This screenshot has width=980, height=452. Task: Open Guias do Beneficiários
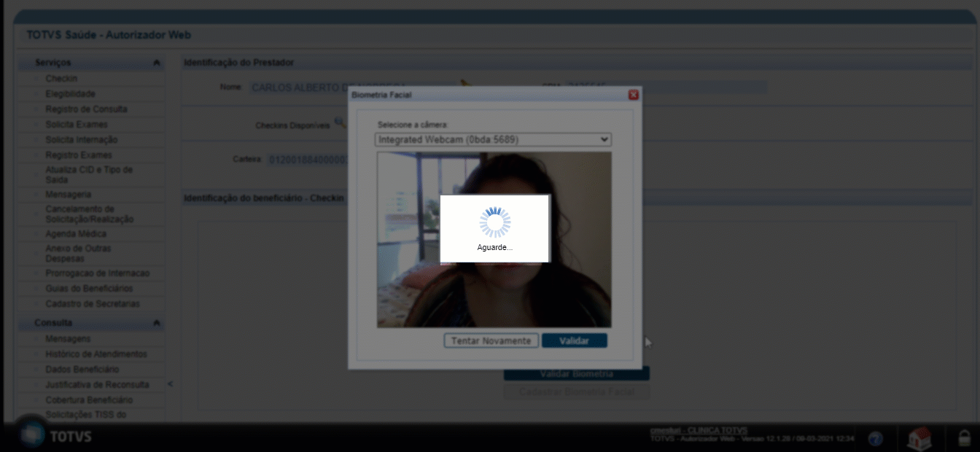89,289
